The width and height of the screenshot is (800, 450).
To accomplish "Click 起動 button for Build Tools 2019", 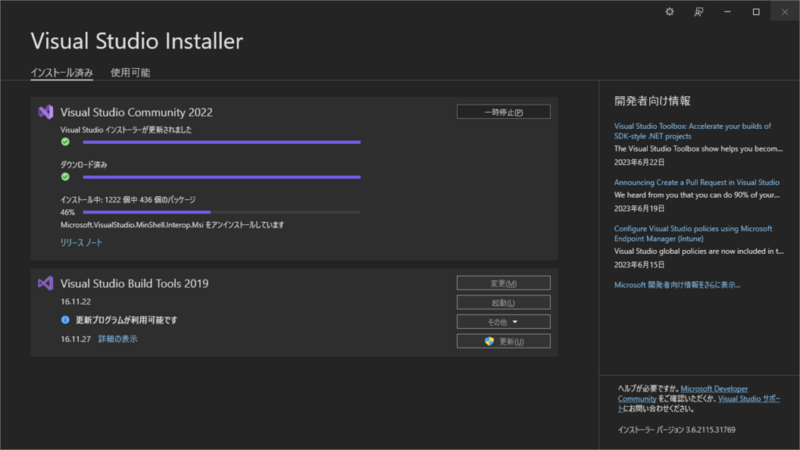I will click(504, 303).
